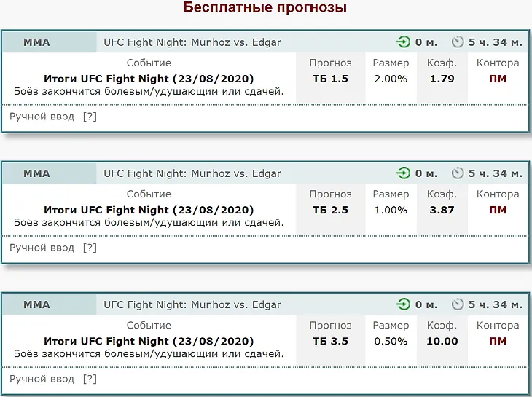Click clock timer icon in first forecast

coord(458,42)
